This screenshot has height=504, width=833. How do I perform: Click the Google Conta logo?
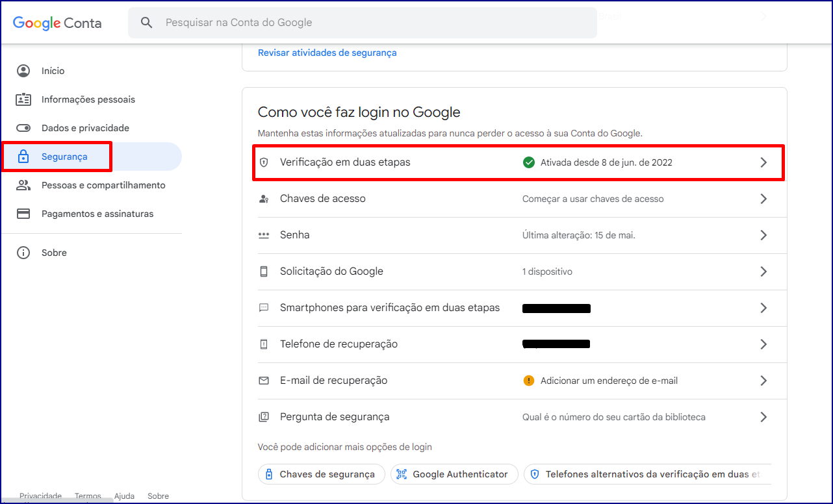[x=57, y=23]
